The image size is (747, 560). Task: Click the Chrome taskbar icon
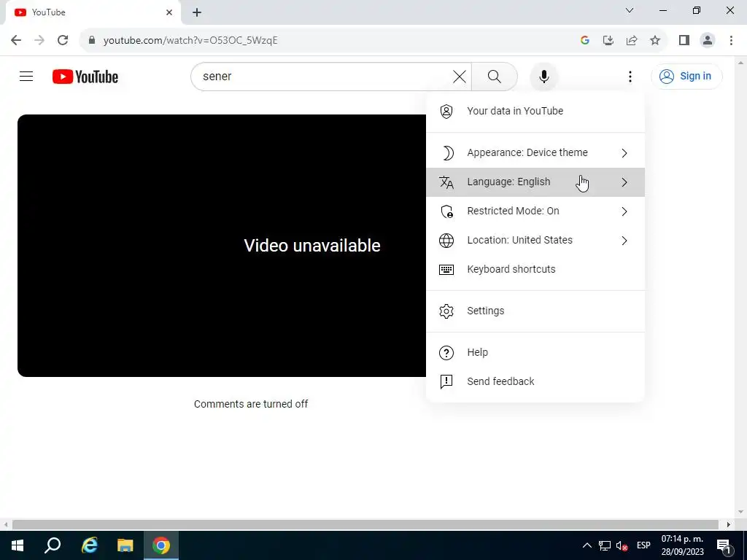(x=161, y=545)
